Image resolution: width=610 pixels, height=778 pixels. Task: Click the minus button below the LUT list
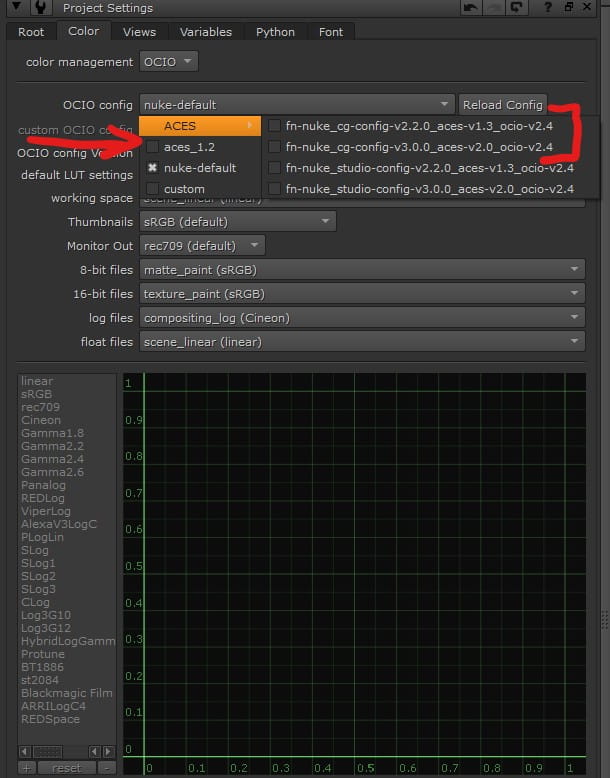pos(106,768)
